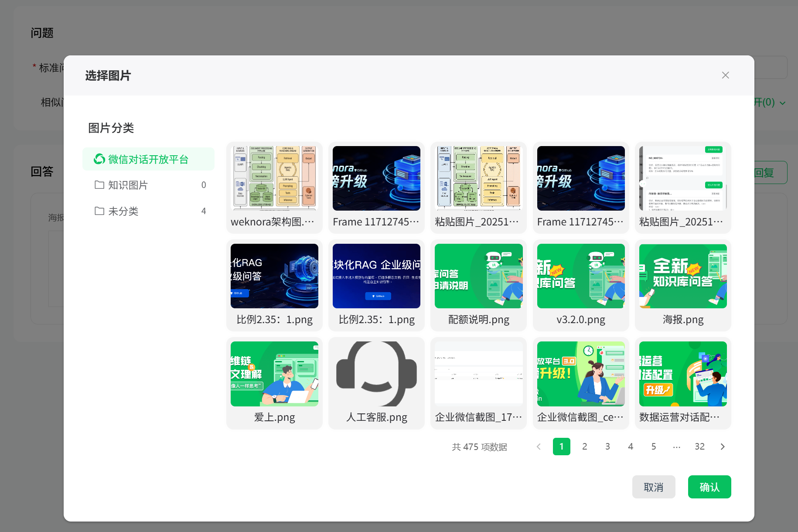Choose the v3.2.0.png image
This screenshot has height=532, width=798.
click(580, 276)
